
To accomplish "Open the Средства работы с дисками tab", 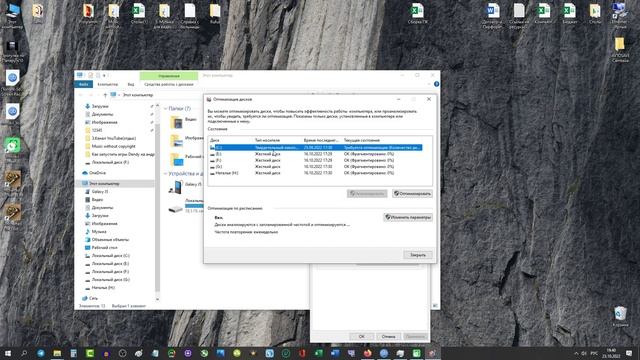I will point(169,84).
